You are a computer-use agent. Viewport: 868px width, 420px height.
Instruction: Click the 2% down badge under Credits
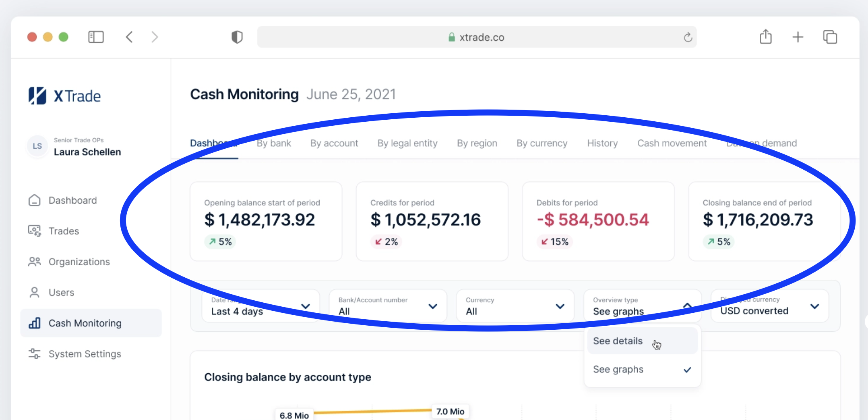pyautogui.click(x=386, y=241)
